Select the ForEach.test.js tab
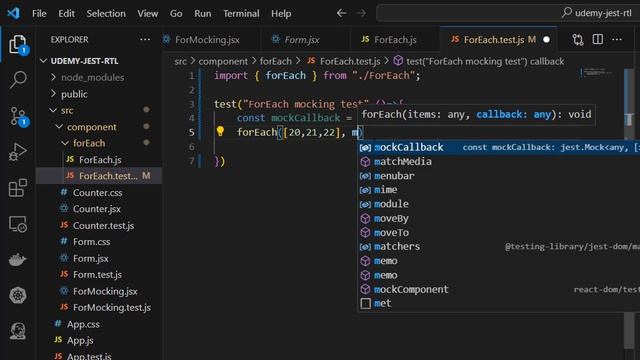The height and width of the screenshot is (360, 640). coord(494,40)
